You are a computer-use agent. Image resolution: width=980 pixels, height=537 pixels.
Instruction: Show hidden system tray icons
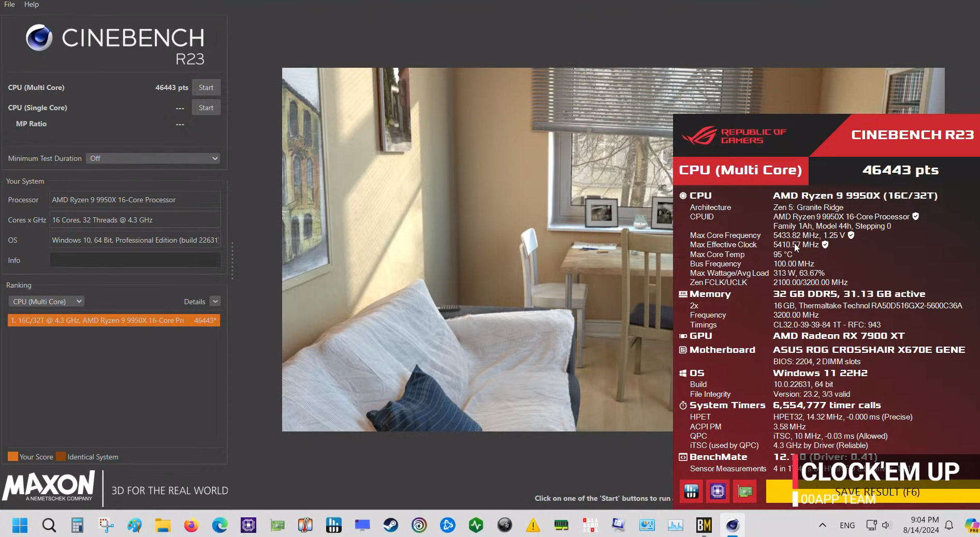(822, 525)
